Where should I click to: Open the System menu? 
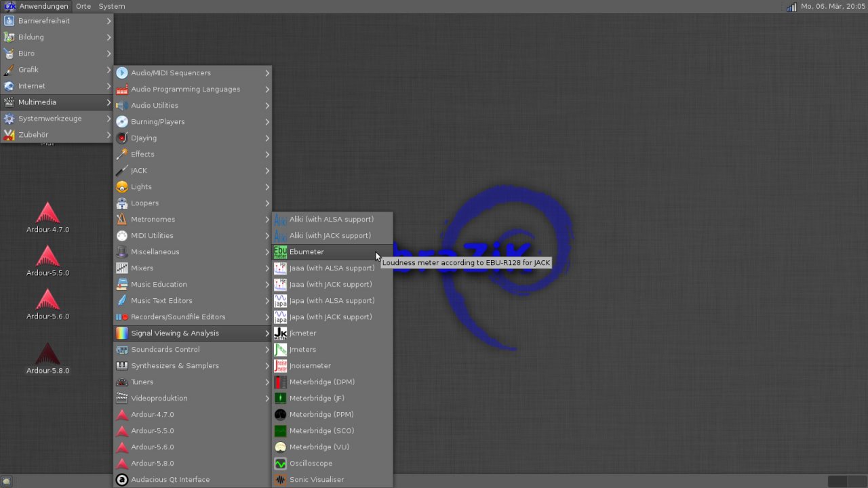coord(112,6)
